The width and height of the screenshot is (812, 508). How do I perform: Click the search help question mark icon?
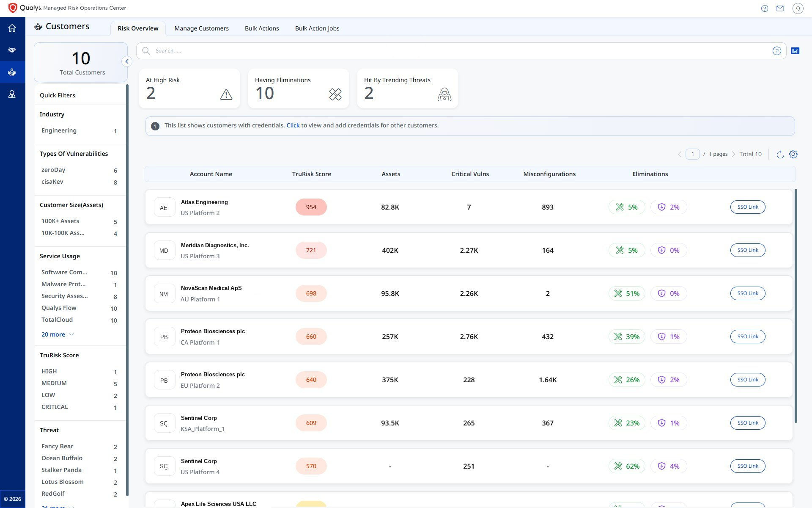pyautogui.click(x=776, y=51)
